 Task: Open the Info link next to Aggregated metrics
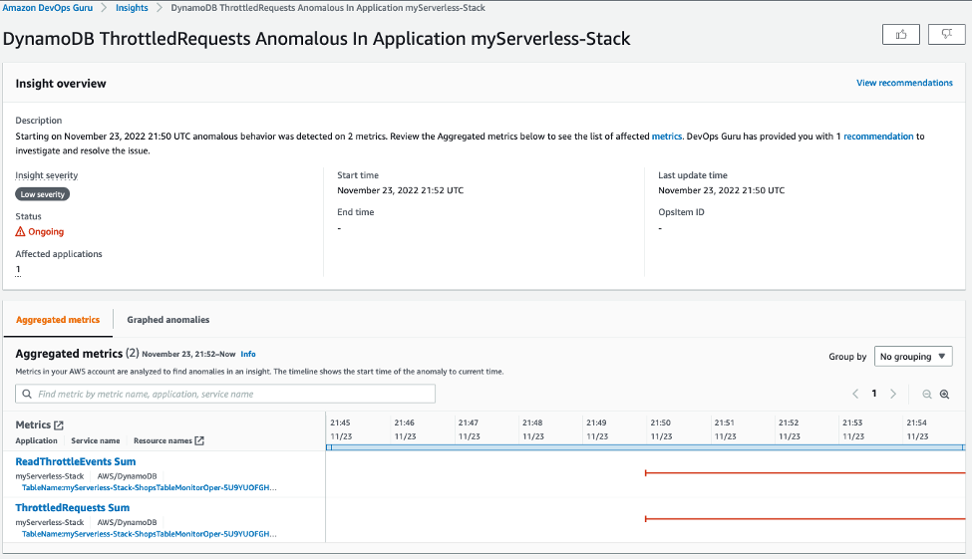coord(248,354)
